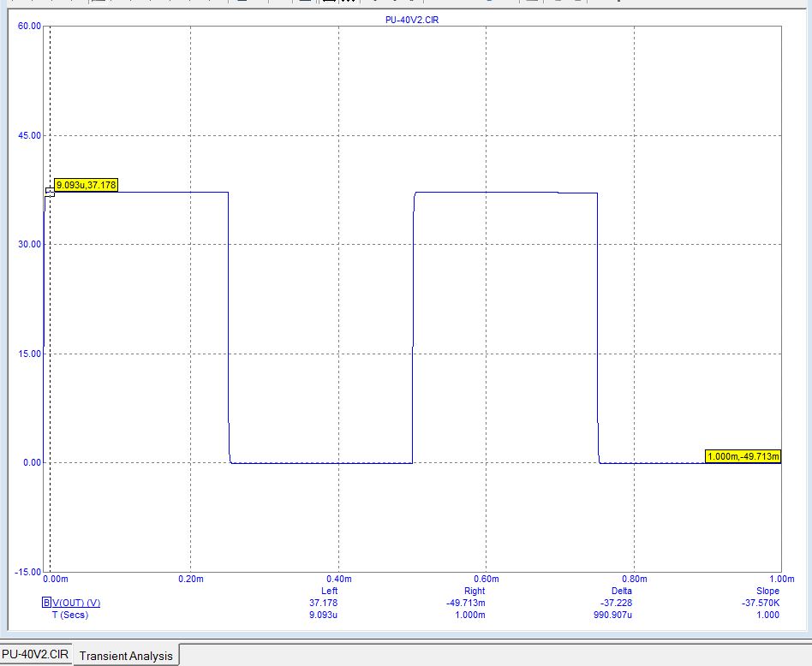The width and height of the screenshot is (812, 666).
Task: Click the 30.00 label on the vertical axis
Action: [29, 244]
